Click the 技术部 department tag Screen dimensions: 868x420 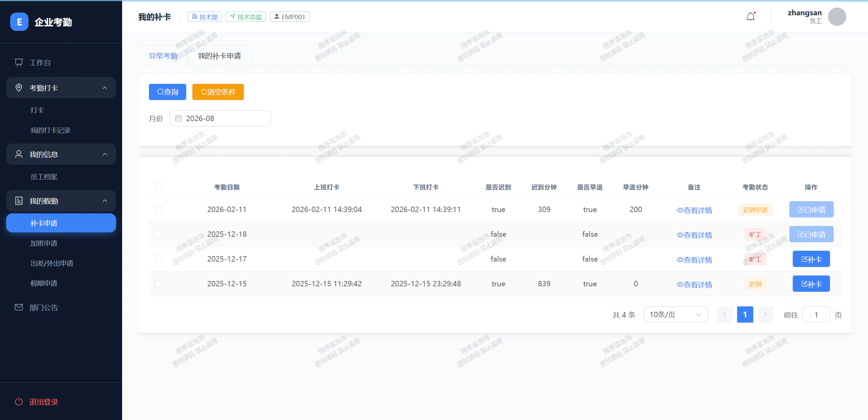tap(205, 17)
